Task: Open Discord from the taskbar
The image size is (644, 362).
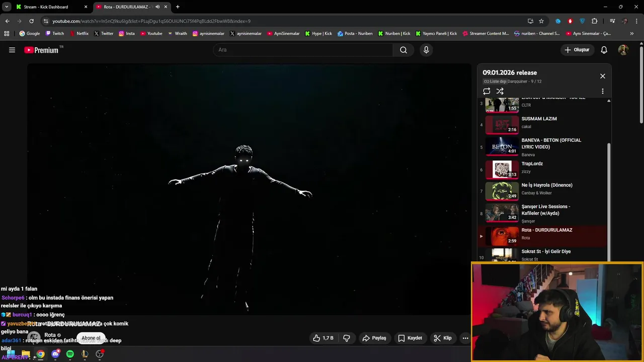Action: (55, 354)
